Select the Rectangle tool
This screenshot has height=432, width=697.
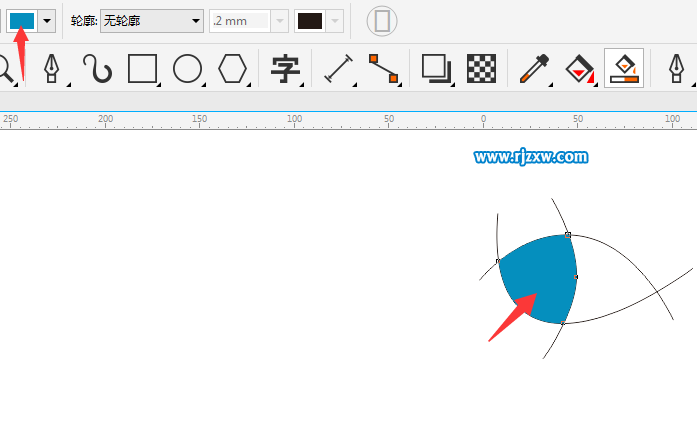click(x=142, y=68)
